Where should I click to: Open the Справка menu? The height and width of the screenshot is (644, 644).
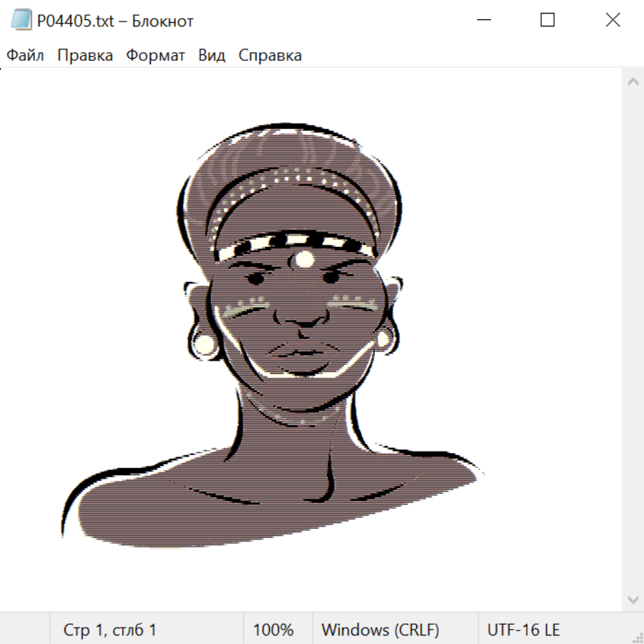click(x=270, y=56)
